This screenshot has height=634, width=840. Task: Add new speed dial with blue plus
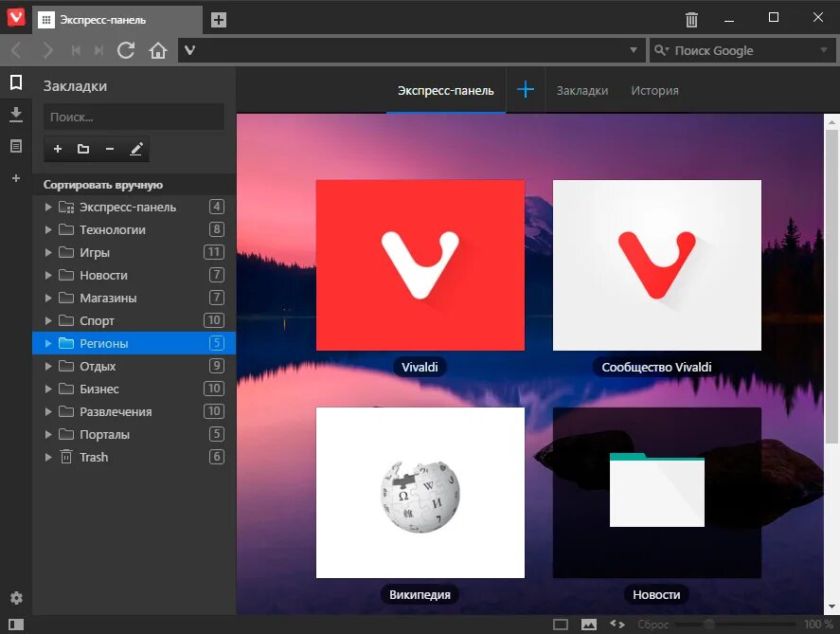[x=526, y=89]
